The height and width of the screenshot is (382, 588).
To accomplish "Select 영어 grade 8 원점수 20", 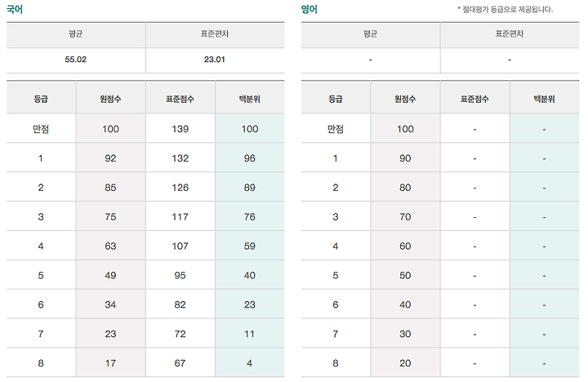I will (x=405, y=363).
